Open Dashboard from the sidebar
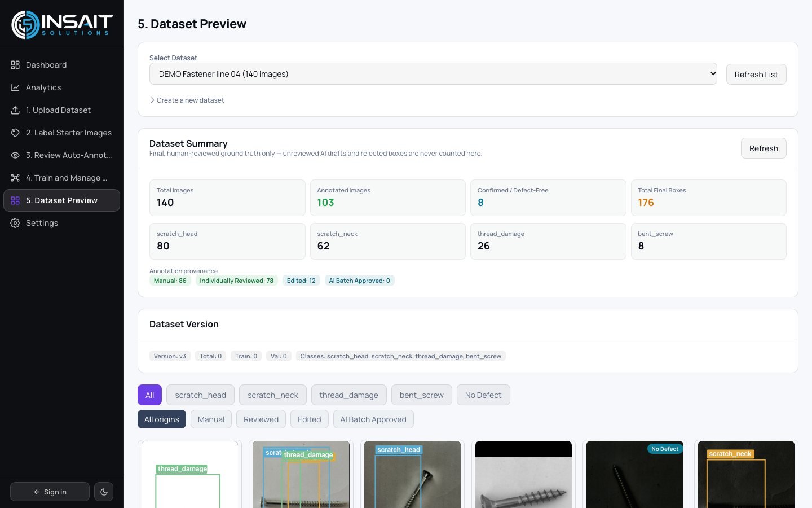Image resolution: width=812 pixels, height=508 pixels. pos(62,65)
